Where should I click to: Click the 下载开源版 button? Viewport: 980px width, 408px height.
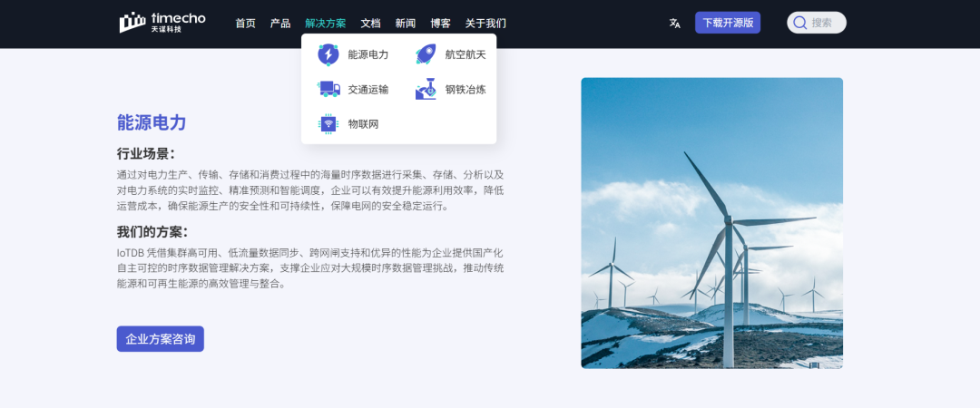(728, 23)
